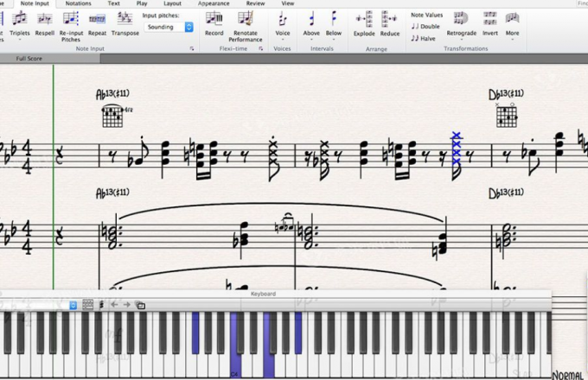Start Flexi-time Record
This screenshot has height=380, width=588.
214,18
